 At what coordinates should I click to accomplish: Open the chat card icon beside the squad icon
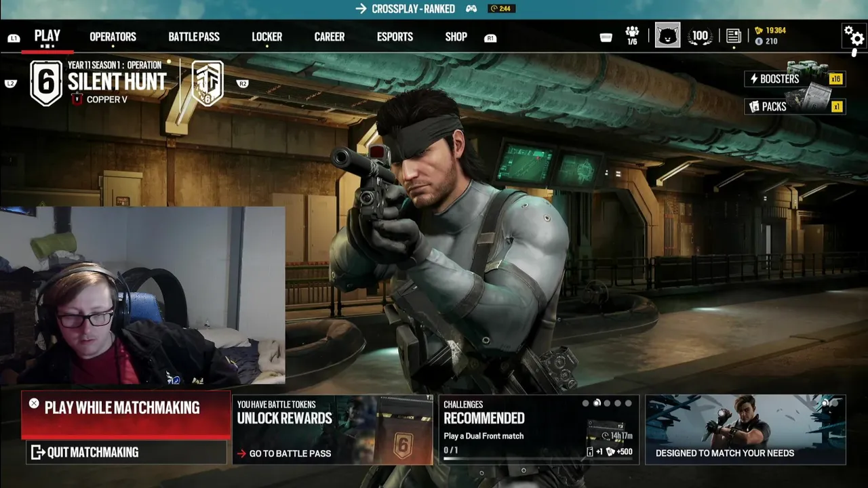(x=606, y=38)
